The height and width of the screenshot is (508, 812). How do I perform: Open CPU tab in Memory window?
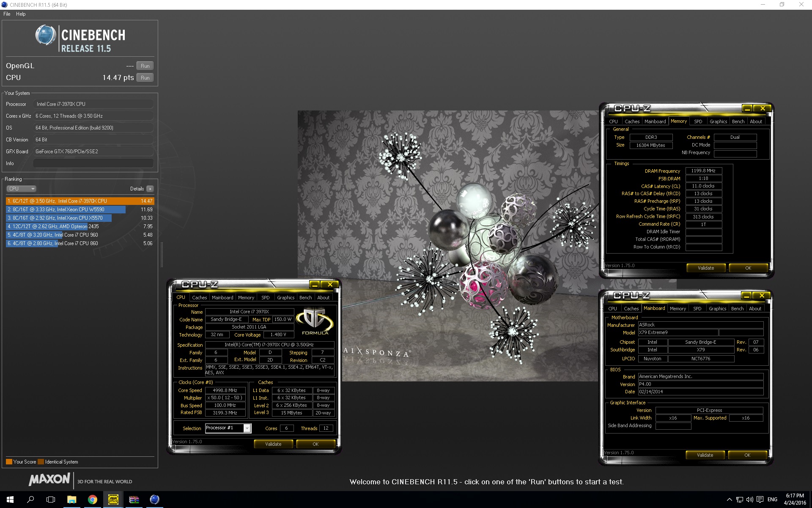[613, 121]
